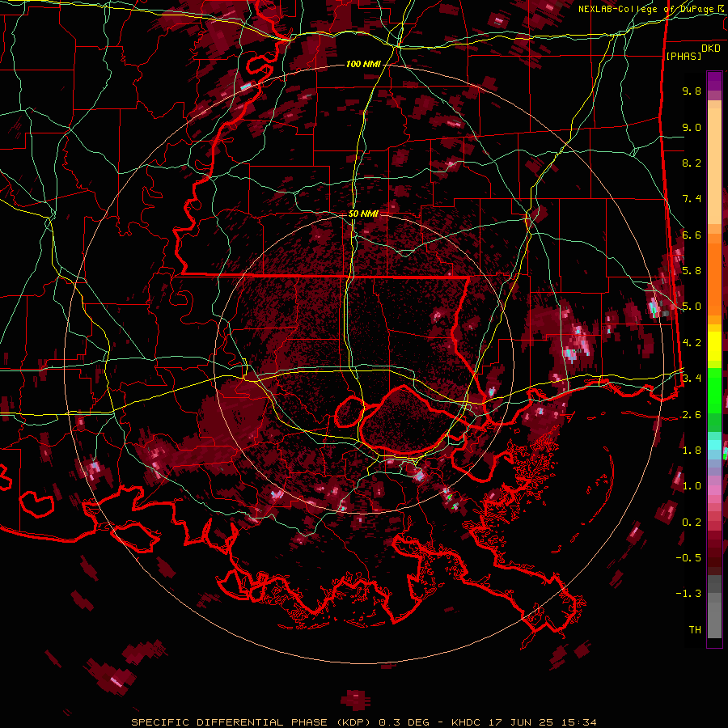Image resolution: width=728 pixels, height=728 pixels.
Task: Click the 5.8 value on the color scale
Action: tap(692, 271)
